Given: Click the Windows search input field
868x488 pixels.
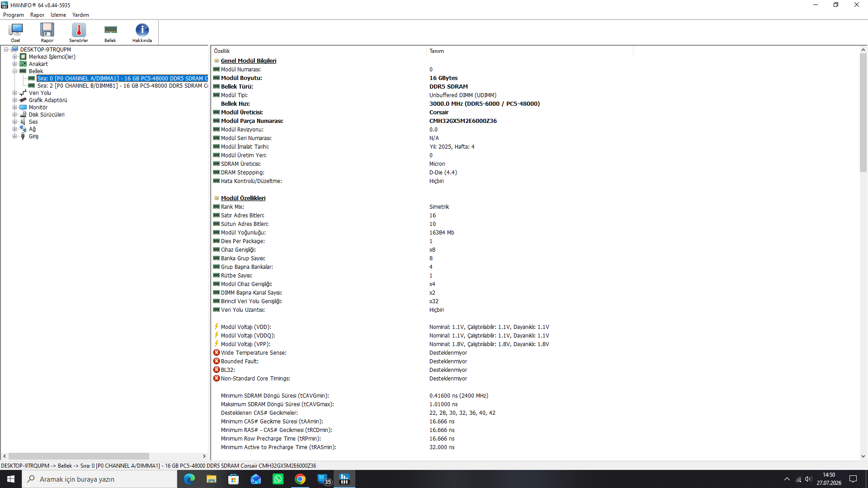Looking at the screenshot, I should click(x=99, y=479).
